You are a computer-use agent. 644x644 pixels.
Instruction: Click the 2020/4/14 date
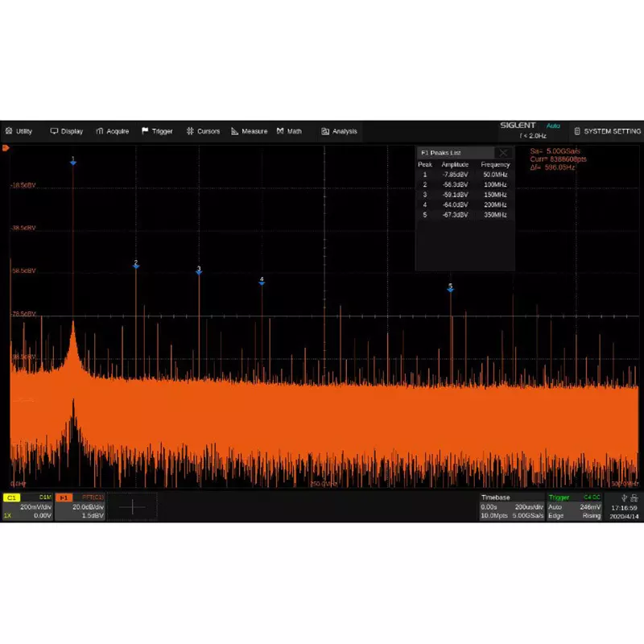(x=624, y=516)
